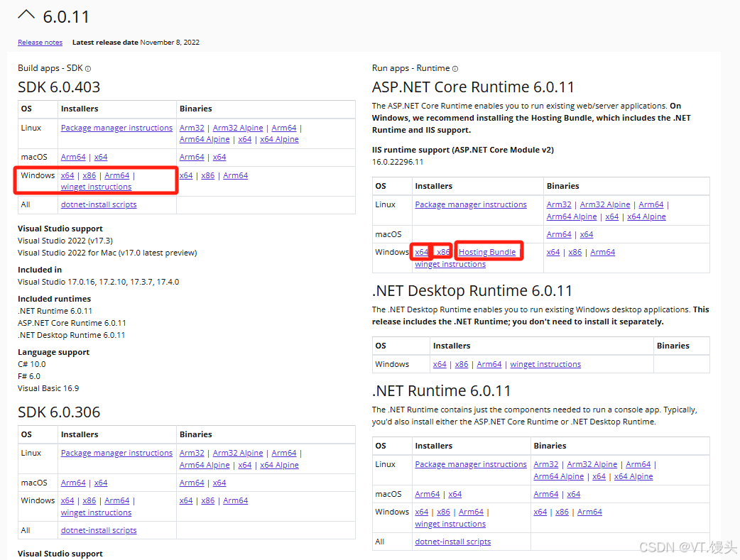This screenshot has height=560, width=740.
Task: Download .NET Runtime Windows x64 installer
Action: tap(422, 512)
